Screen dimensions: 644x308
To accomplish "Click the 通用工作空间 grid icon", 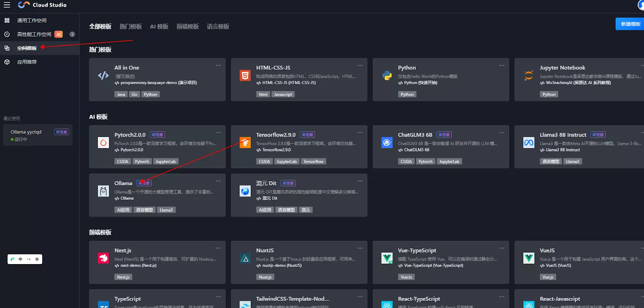I will 7,20.
